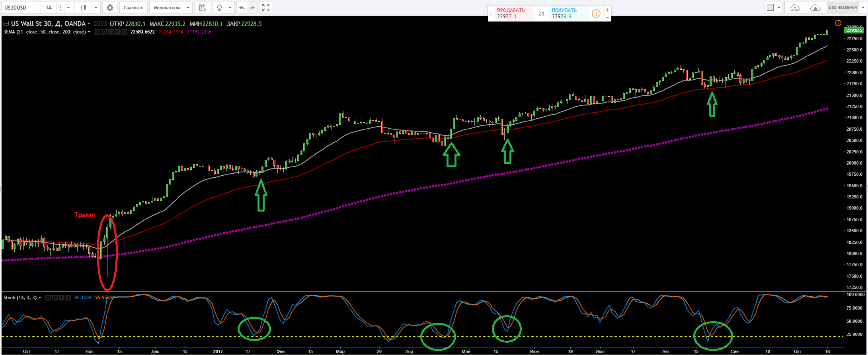868x355 pixels.
Task: Click the 75.0000 level on Stoch scale
Action: pyautogui.click(x=854, y=308)
